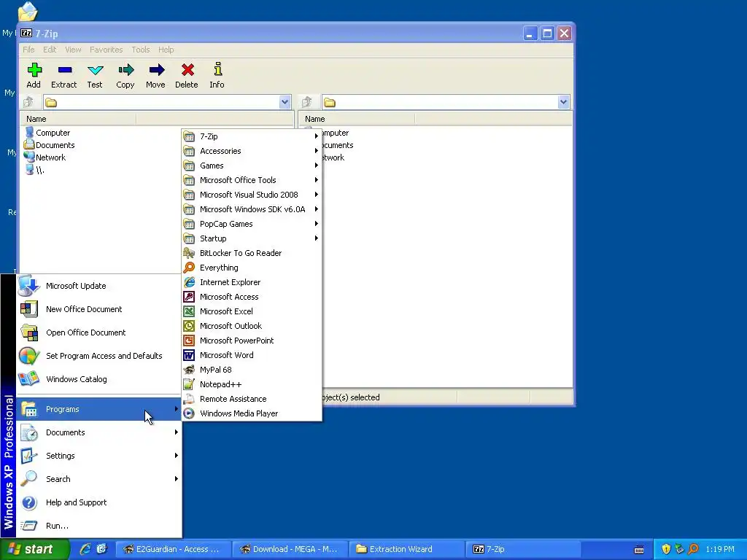This screenshot has height=560, width=747.
Task: Expand Microsoft Office Tools submenu
Action: (x=252, y=180)
